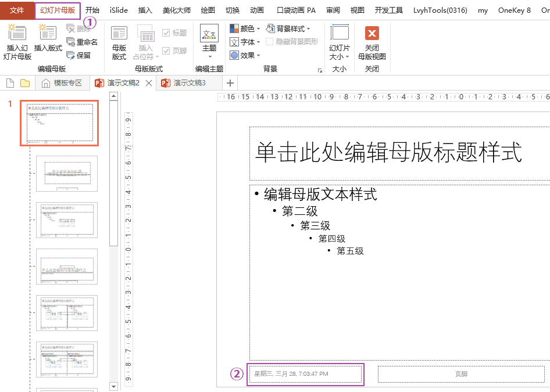Toggle Footers (页脚) checkbox
The image size is (550, 392).
click(166, 51)
